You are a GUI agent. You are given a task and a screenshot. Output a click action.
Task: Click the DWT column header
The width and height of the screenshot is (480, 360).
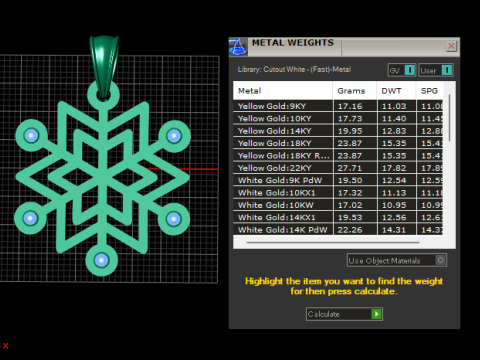396,91
